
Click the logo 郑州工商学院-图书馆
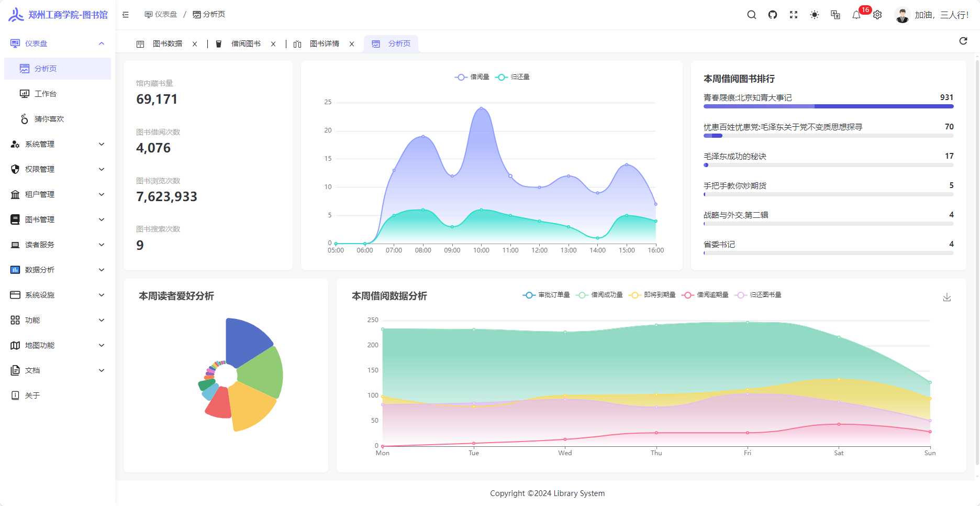[58, 15]
